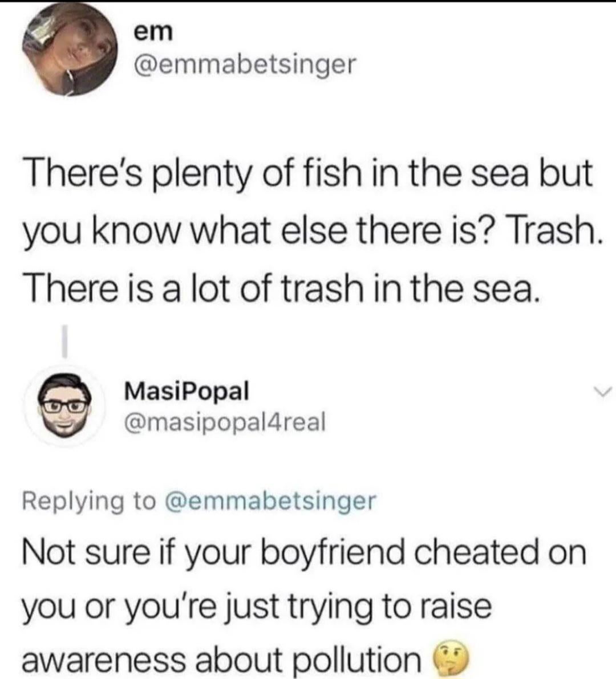Screen dimensions: 616x679
Task: Click the thread connector line between tweets
Action: (x=67, y=341)
